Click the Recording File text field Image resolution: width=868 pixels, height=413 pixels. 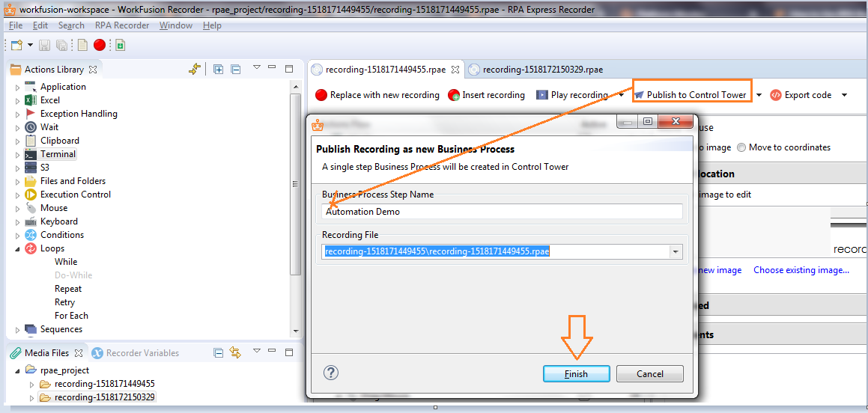[495, 251]
